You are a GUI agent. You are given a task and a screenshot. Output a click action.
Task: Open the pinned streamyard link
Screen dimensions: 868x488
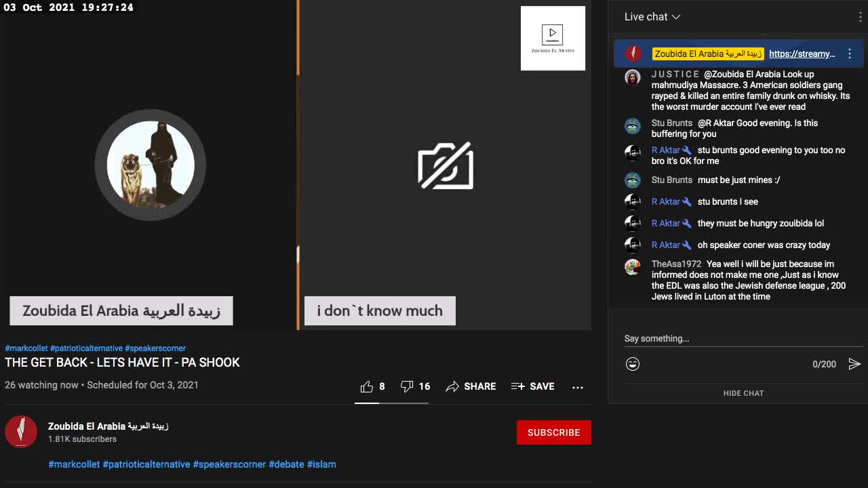(x=802, y=54)
